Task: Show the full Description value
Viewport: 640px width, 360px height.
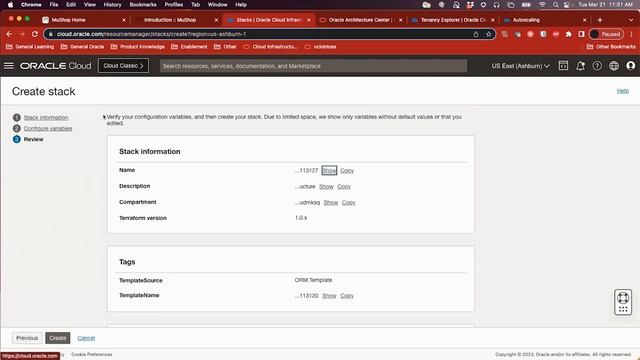Action: point(326,187)
